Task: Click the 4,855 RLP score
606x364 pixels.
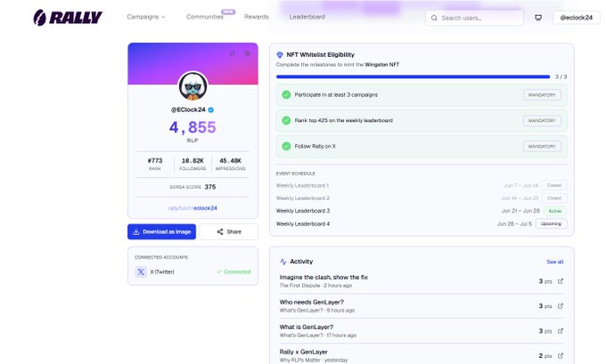Action: 192,127
